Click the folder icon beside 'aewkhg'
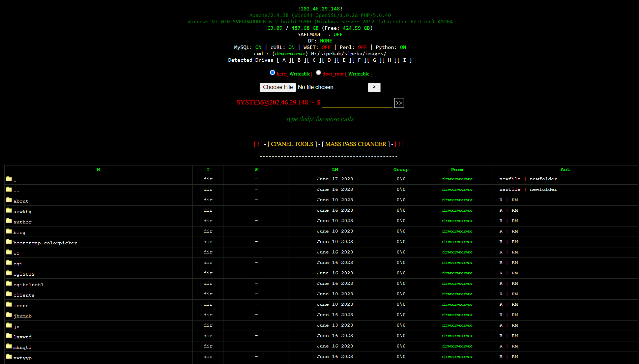The height and width of the screenshot is (364, 639). coord(9,210)
